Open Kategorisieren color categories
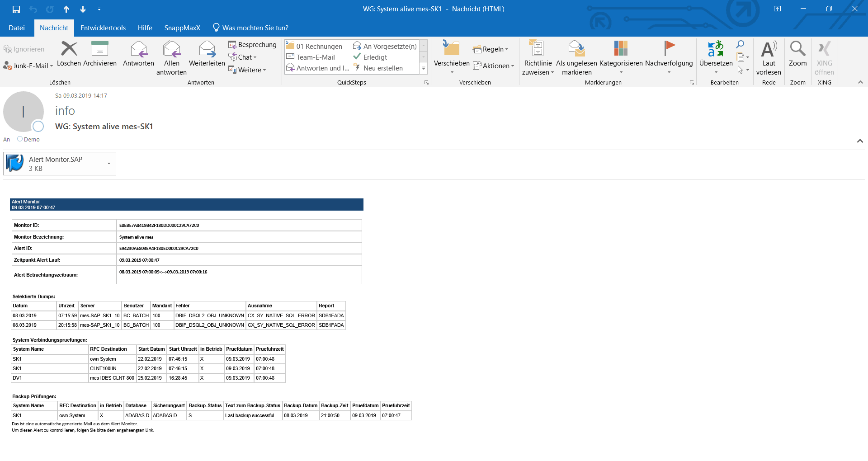The height and width of the screenshot is (461, 868). click(x=621, y=58)
